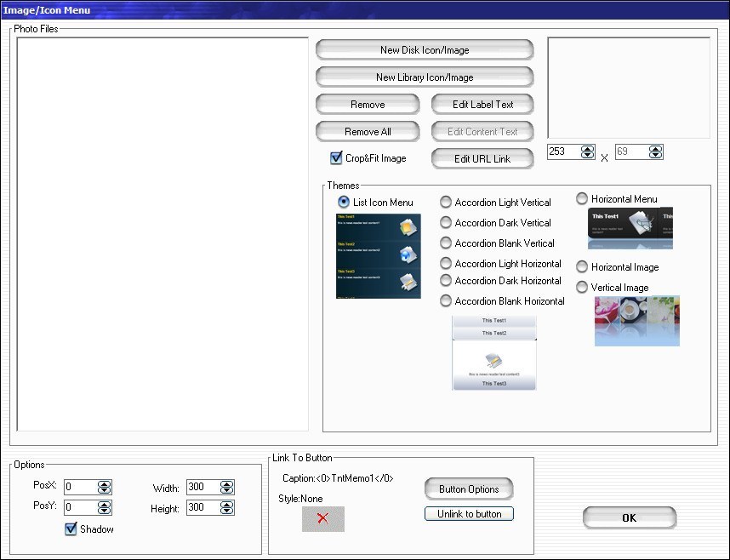The image size is (730, 560).
Task: Enable the Crop&Fit Image checkbox
Action: [x=336, y=158]
